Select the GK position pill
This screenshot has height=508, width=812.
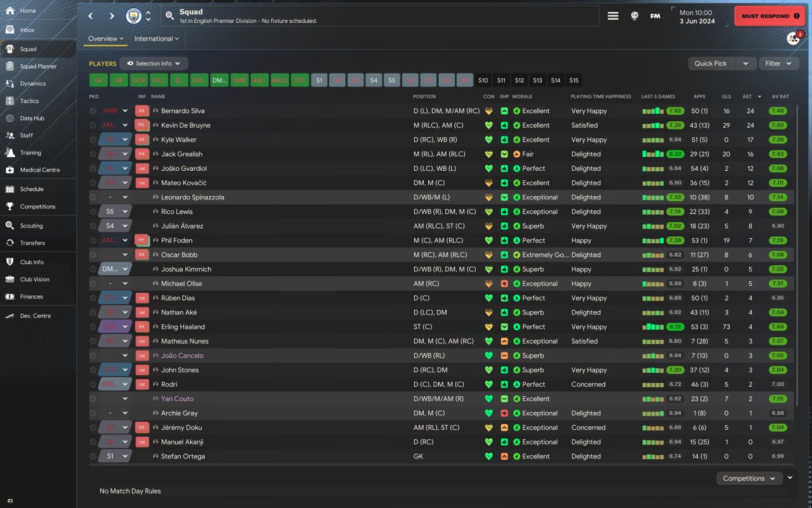click(98, 80)
